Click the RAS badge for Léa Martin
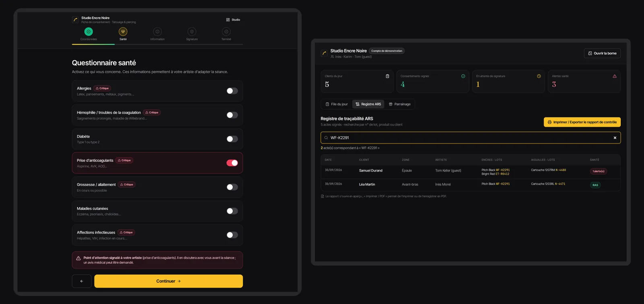The image size is (644, 304). coord(595,185)
